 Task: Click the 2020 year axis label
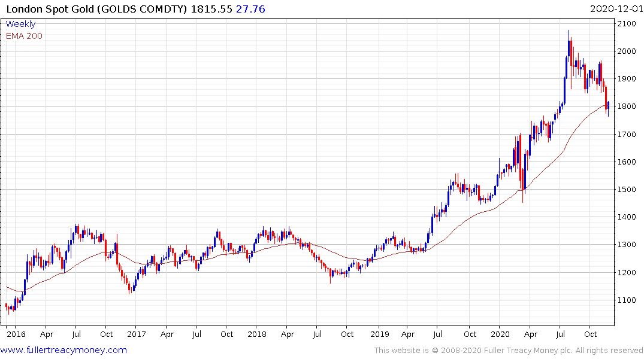[500, 334]
